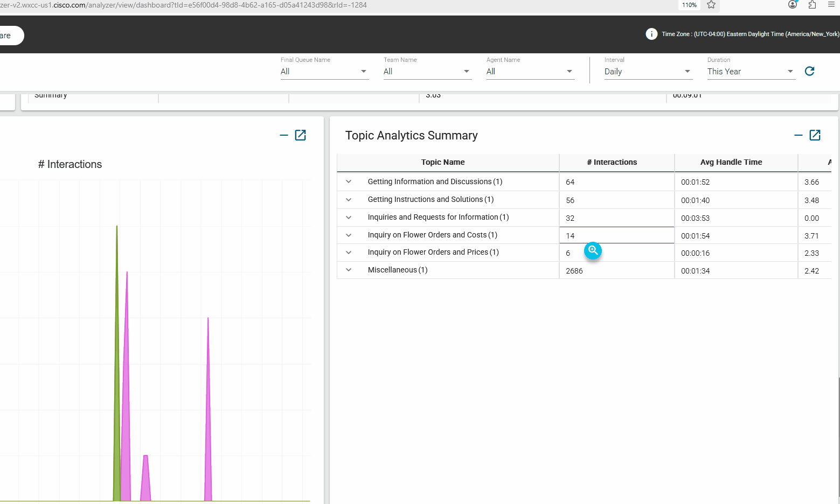Click the refresh icon beside Duration
Image resolution: width=840 pixels, height=504 pixels.
point(809,71)
